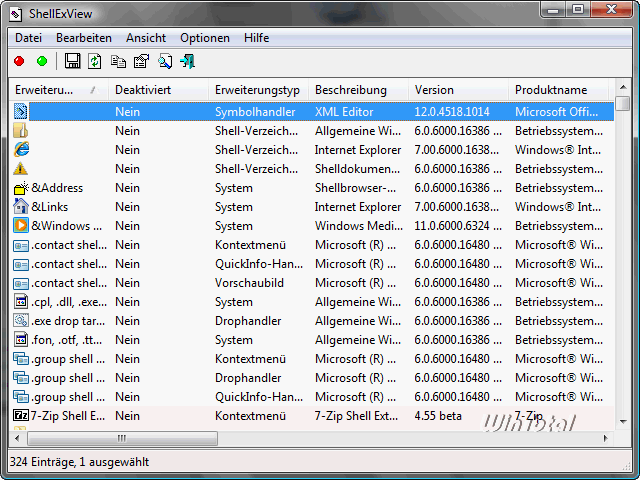
Task: Click the horizontal scrollbar right arrow
Action: click(x=606, y=438)
